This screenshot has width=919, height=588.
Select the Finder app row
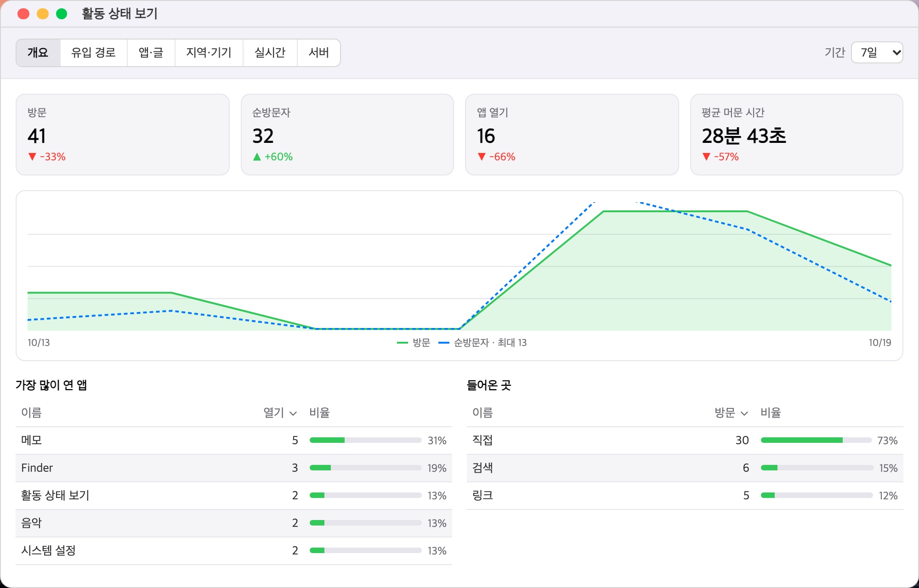pyautogui.click(x=234, y=468)
